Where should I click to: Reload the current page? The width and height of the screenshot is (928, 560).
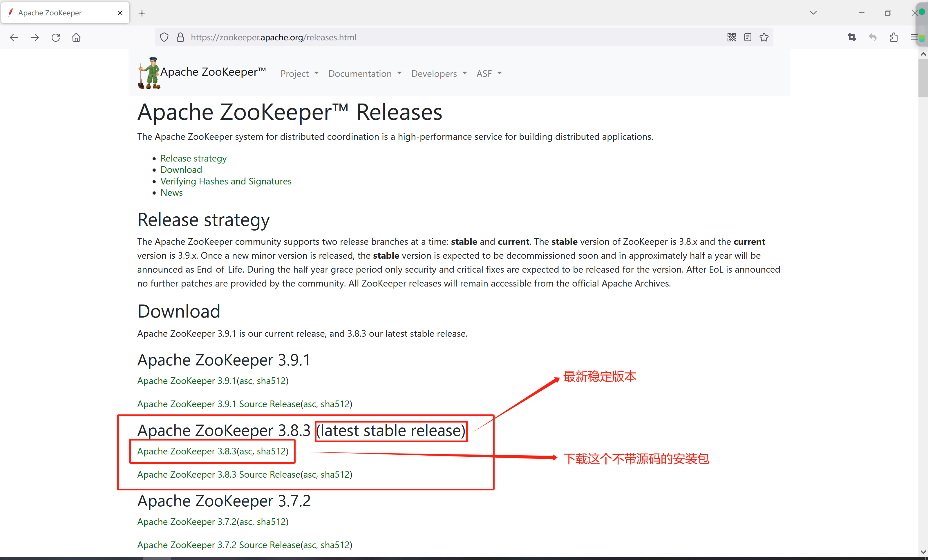tap(55, 37)
